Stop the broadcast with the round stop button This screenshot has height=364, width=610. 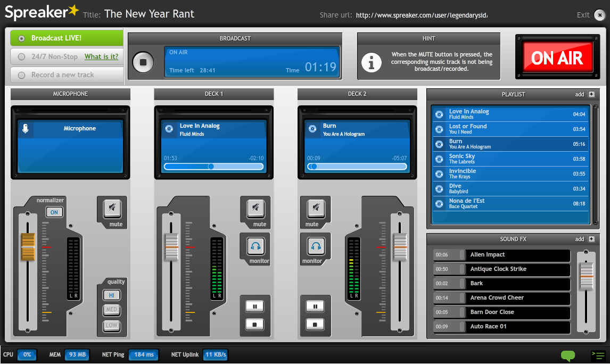[143, 62]
